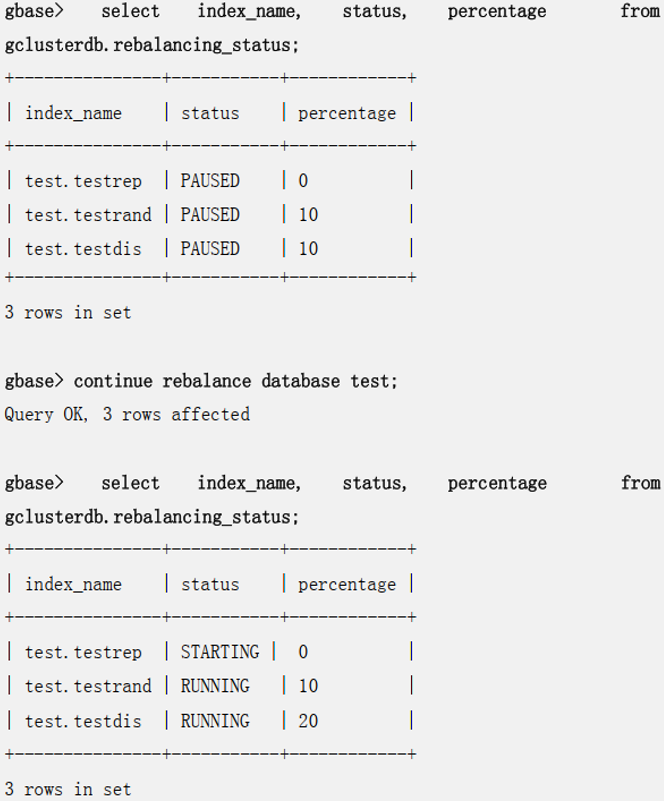Click test.testdis name in the PAUSED row
The image size is (664, 802).
[x=84, y=249]
